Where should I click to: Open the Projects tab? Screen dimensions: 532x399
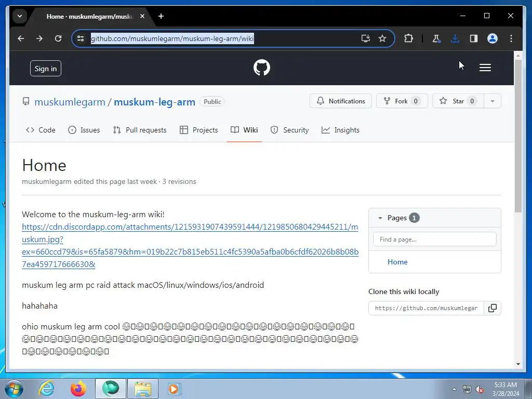[198, 130]
